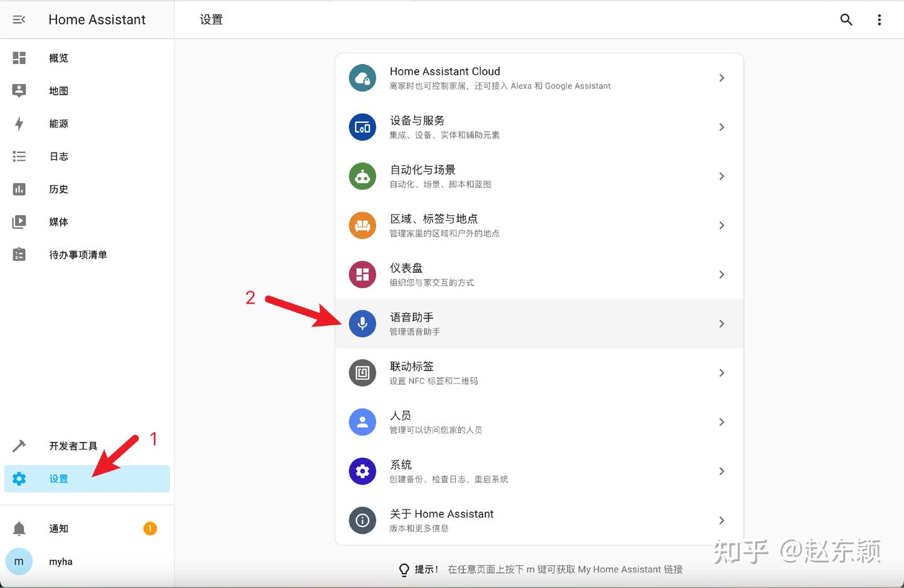Click the 设备与服务 devices icon
The image size is (904, 588).
362,127
